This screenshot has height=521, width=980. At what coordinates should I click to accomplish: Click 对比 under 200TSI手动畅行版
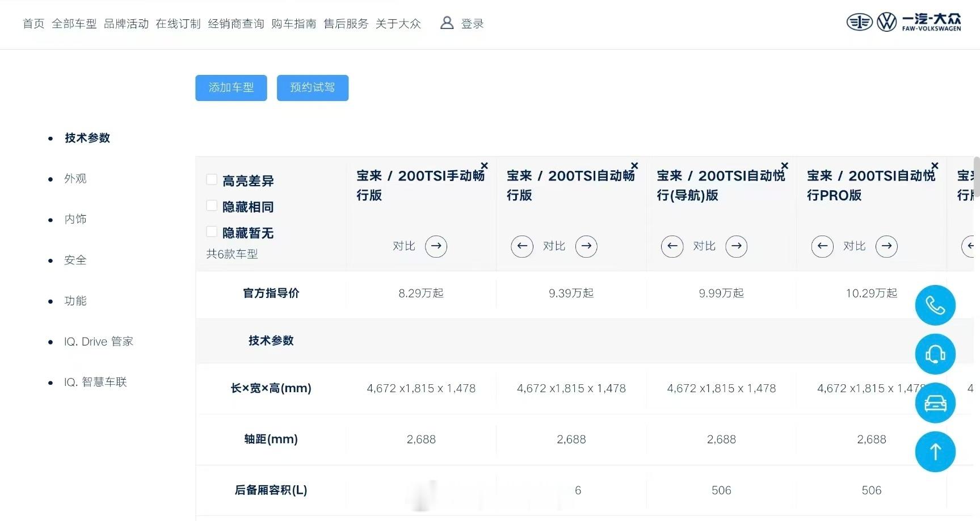click(x=404, y=246)
